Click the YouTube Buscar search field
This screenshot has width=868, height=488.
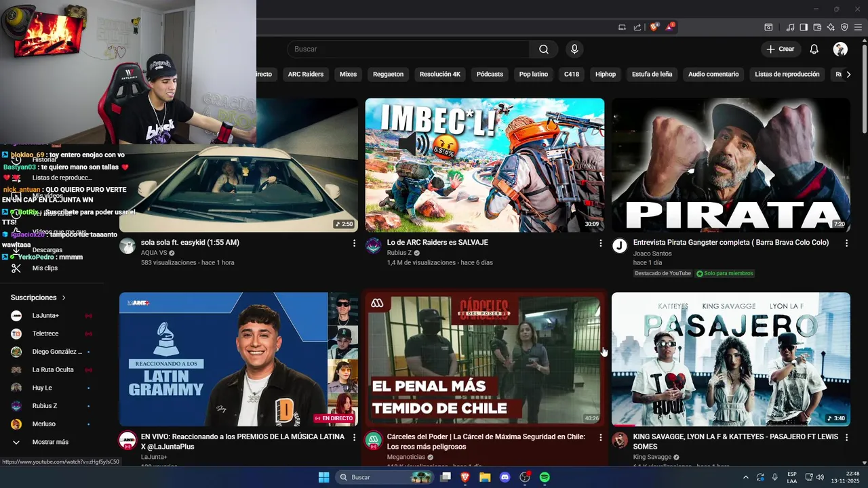(x=409, y=49)
